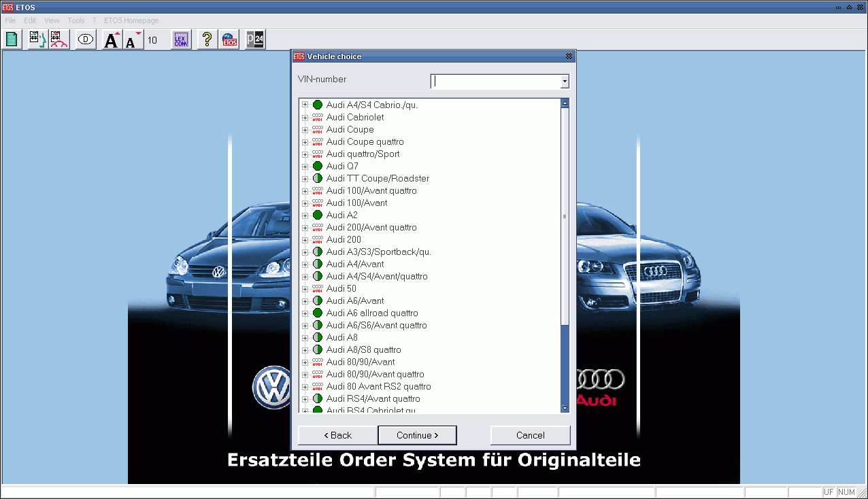Open the ETOS globe homepage icon
This screenshot has height=499, width=868.
229,39
